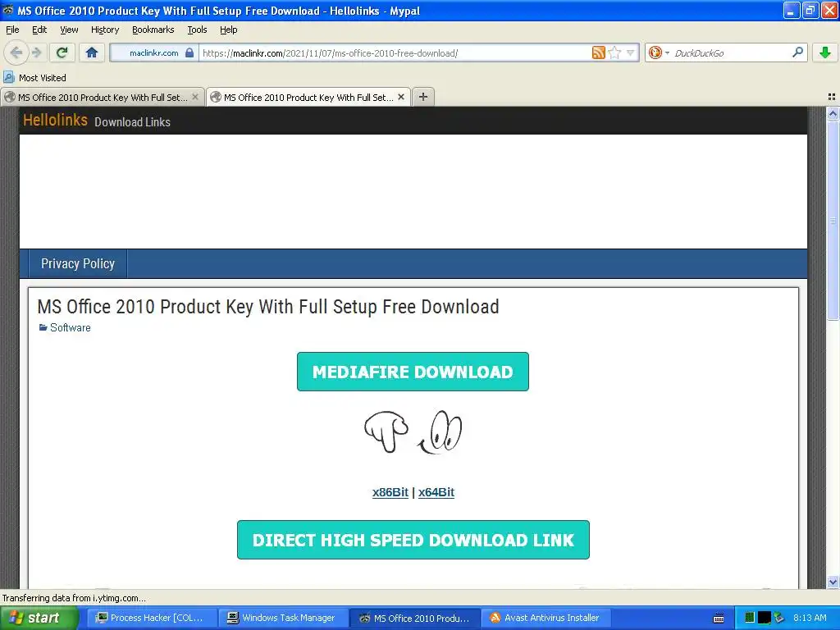Click the padlock site identity icon

189,52
